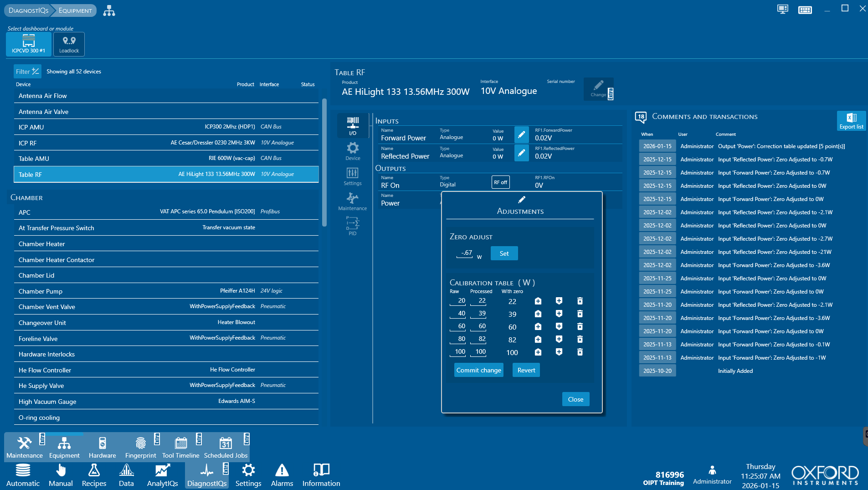Open the Tool Timeline view
Screen dimensions: 868x490
(180, 447)
